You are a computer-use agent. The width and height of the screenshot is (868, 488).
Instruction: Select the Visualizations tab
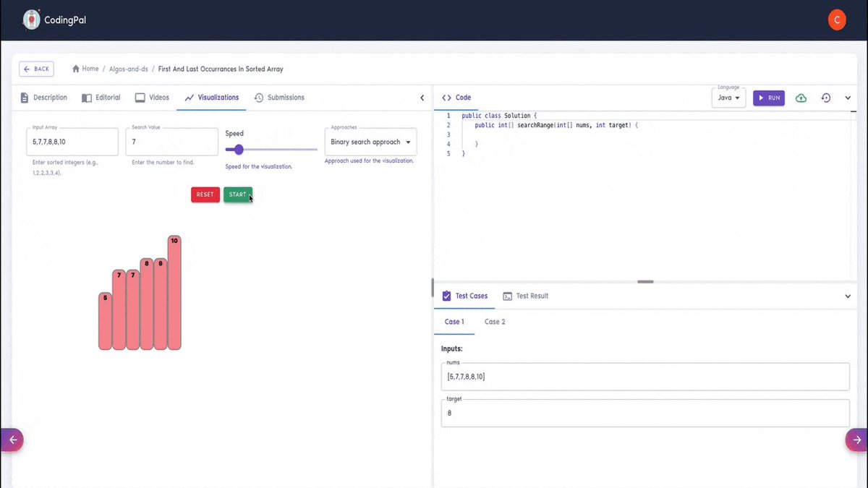pos(211,98)
